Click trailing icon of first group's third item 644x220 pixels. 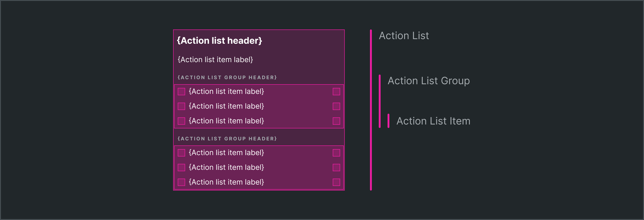click(x=336, y=121)
